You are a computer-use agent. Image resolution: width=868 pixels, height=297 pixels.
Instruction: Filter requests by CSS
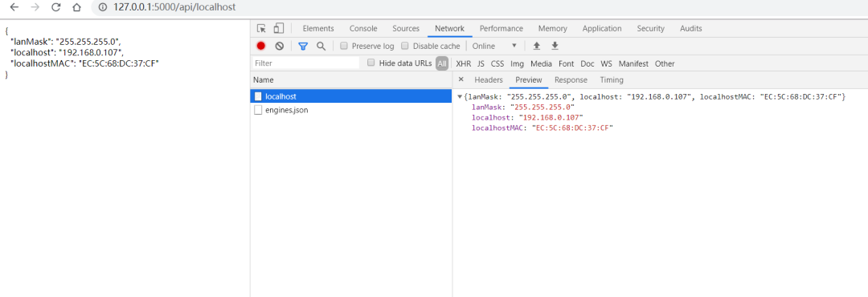pyautogui.click(x=497, y=63)
